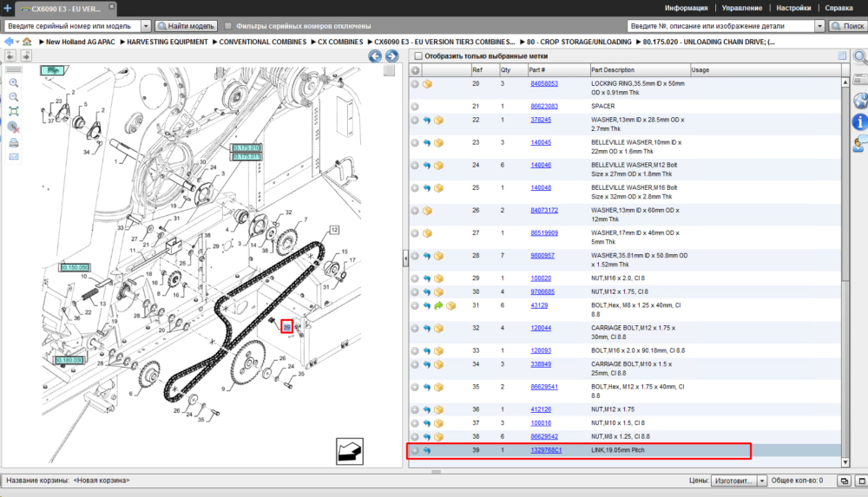Zoom in on the parts diagram
The height and width of the screenshot is (497, 868).
pyautogui.click(x=14, y=83)
